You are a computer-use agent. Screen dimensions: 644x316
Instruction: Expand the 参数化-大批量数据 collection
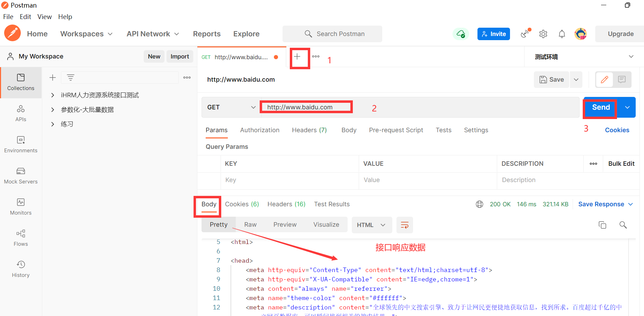coord(53,110)
